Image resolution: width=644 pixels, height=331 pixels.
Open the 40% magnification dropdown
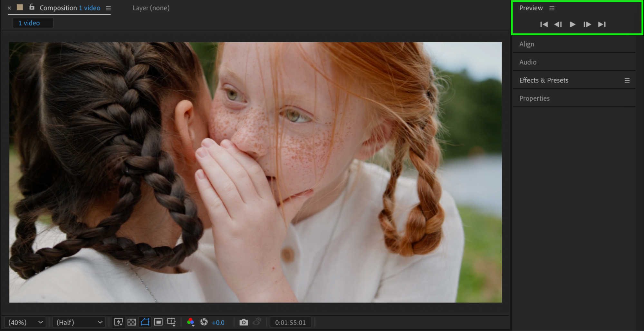tap(25, 322)
